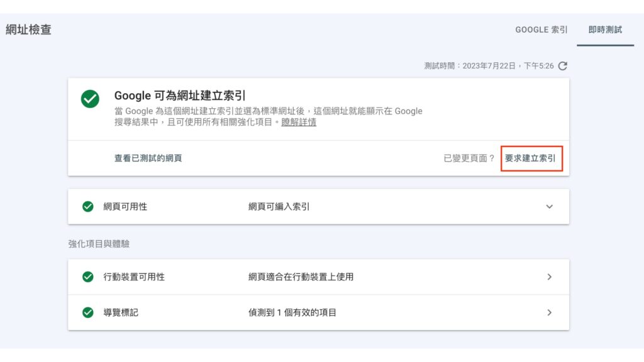The height and width of the screenshot is (362, 644).
Task: Click the refresh test icon beside test time
Action: tap(563, 65)
